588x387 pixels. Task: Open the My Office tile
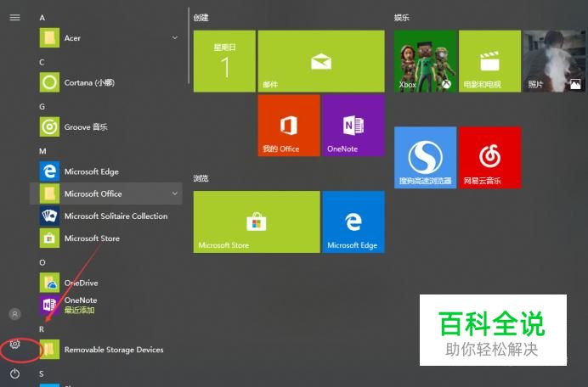[289, 126]
